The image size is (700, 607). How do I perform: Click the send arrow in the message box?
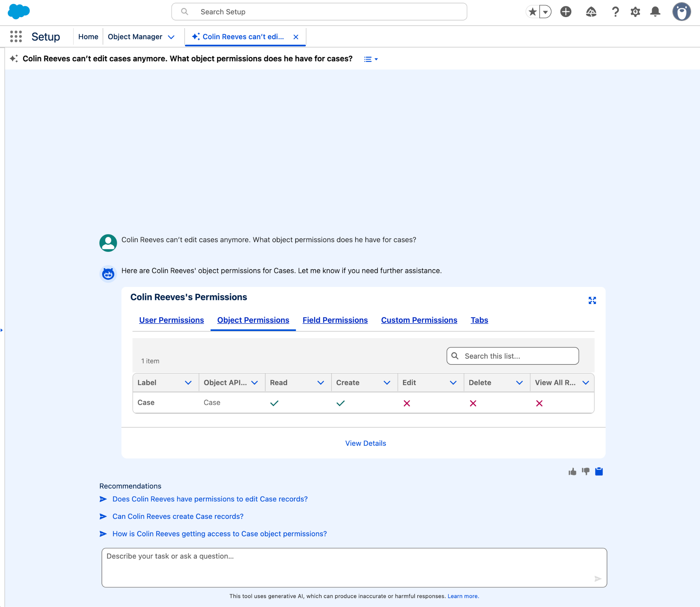[x=598, y=579]
